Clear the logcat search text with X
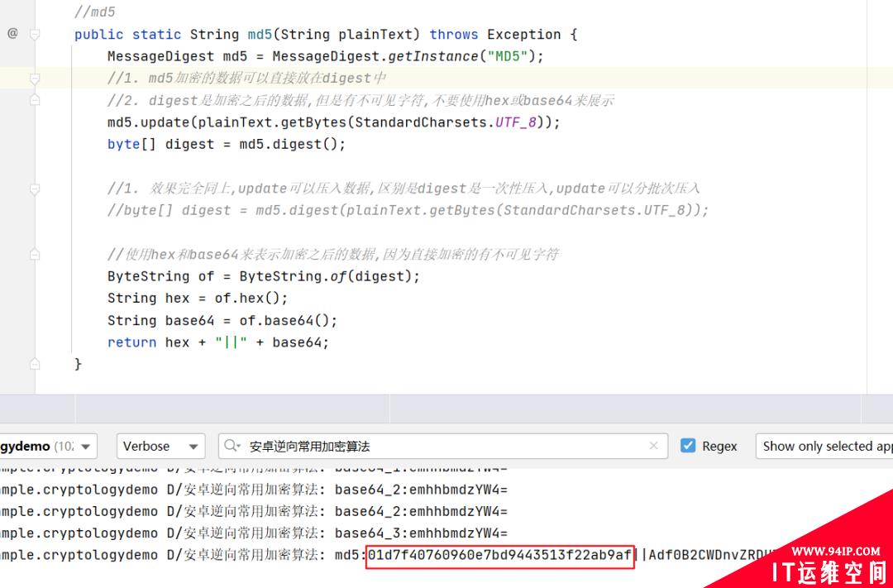The height and width of the screenshot is (588, 893). [654, 446]
